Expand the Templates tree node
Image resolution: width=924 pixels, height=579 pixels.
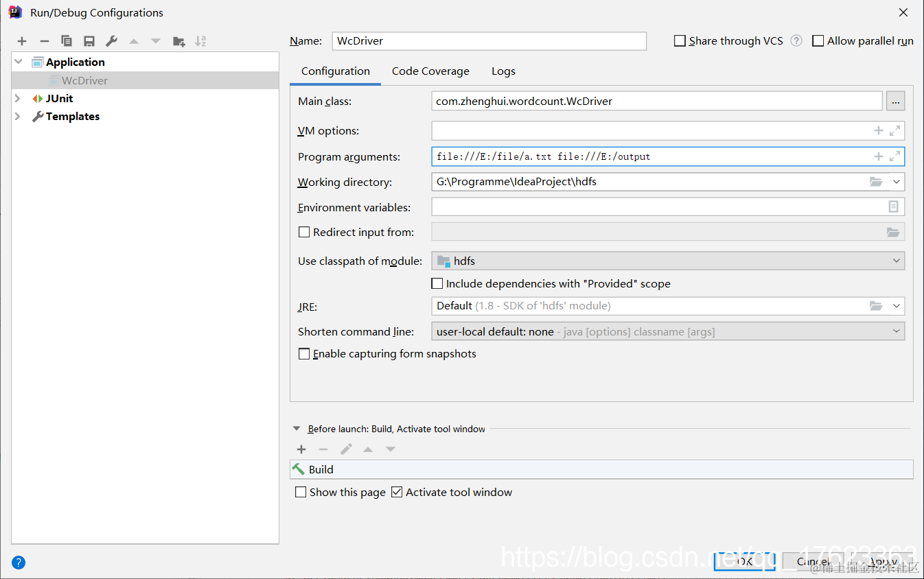(19, 117)
